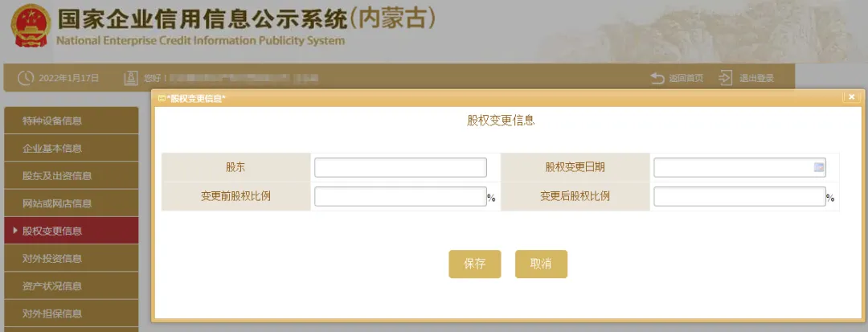
Task: Click the 退出登录 link text
Action: [x=756, y=78]
